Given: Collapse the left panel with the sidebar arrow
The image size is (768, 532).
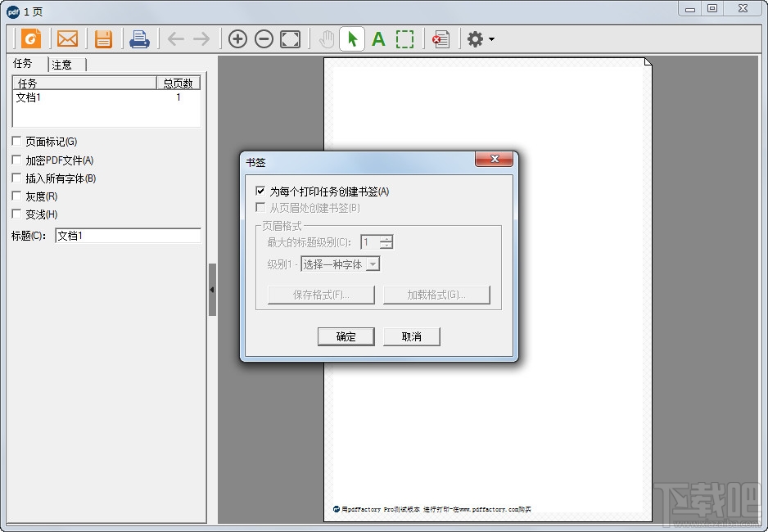Looking at the screenshot, I should click(212, 289).
